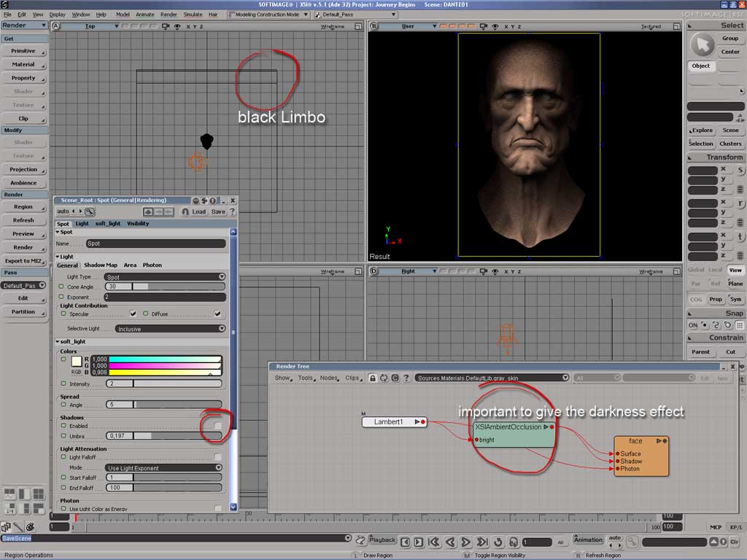Click the camera icon in Right viewport header
747x560 pixels.
tap(484, 271)
